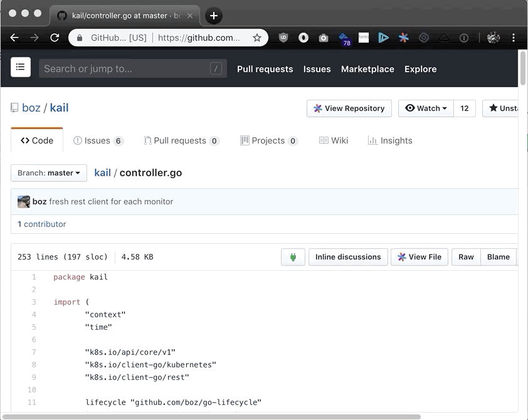Open the boz owner link
The image size is (528, 420).
(x=31, y=108)
